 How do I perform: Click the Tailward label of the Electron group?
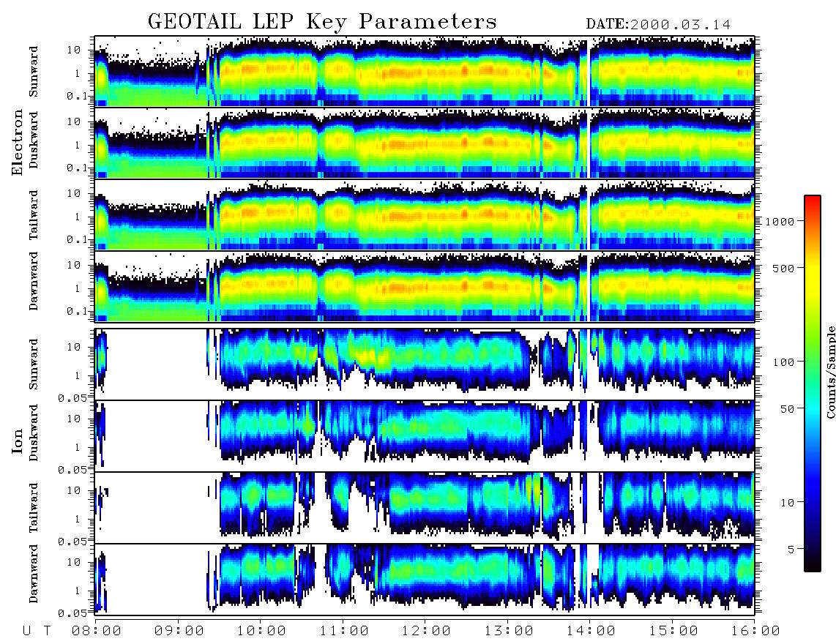click(34, 215)
